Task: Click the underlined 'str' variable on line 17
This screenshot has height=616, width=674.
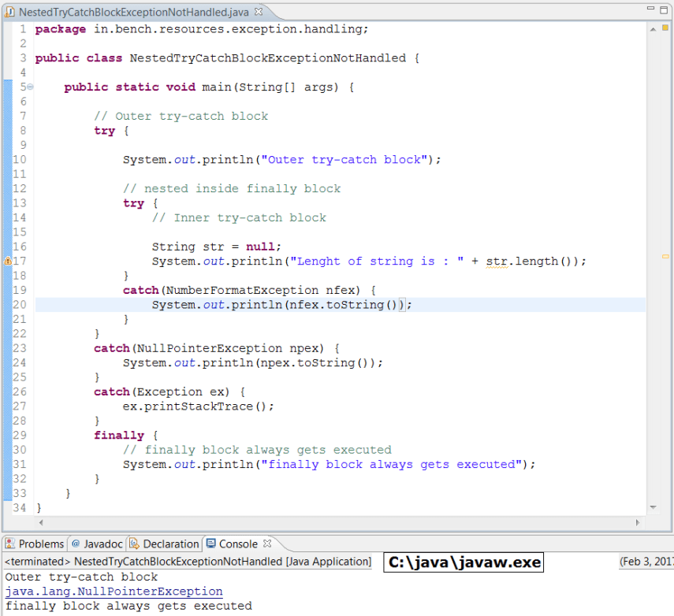Action: coord(497,262)
